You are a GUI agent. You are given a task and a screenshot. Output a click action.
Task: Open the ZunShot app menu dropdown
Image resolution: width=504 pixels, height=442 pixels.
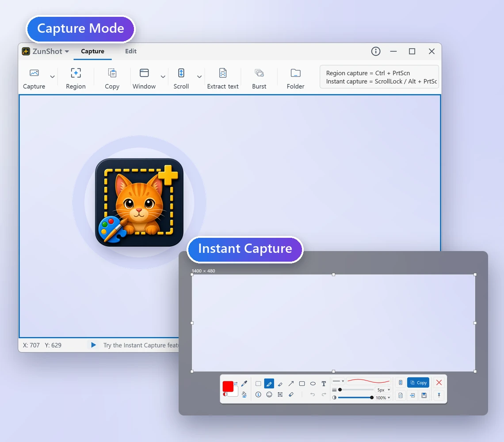click(46, 51)
